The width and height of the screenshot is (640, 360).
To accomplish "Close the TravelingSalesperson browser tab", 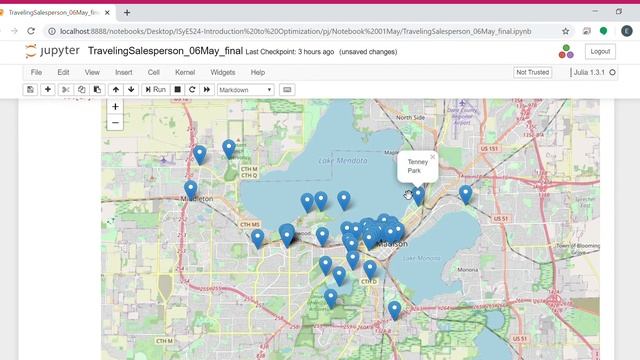I will (107, 13).
